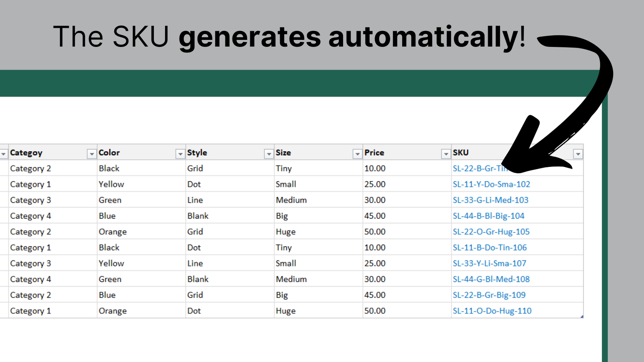Image resolution: width=644 pixels, height=362 pixels.
Task: Open the SL-11-B-Do-Tin-106 hyperlink
Action: coord(489,247)
